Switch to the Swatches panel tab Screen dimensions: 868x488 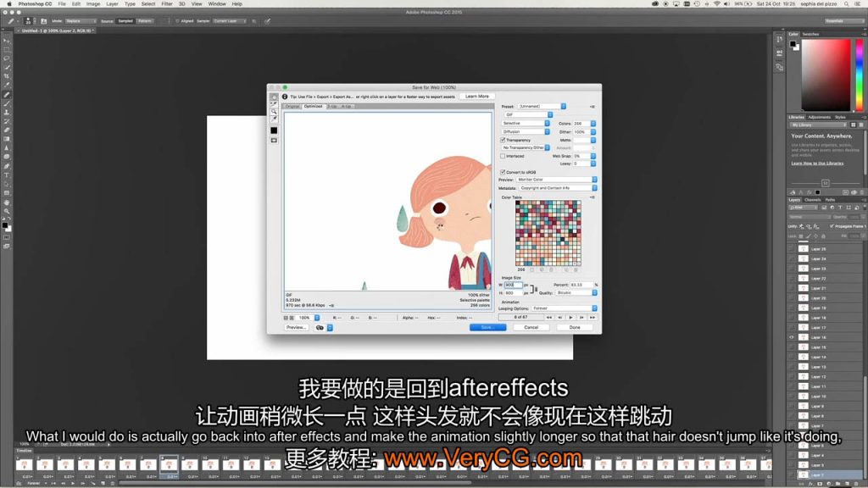point(810,34)
